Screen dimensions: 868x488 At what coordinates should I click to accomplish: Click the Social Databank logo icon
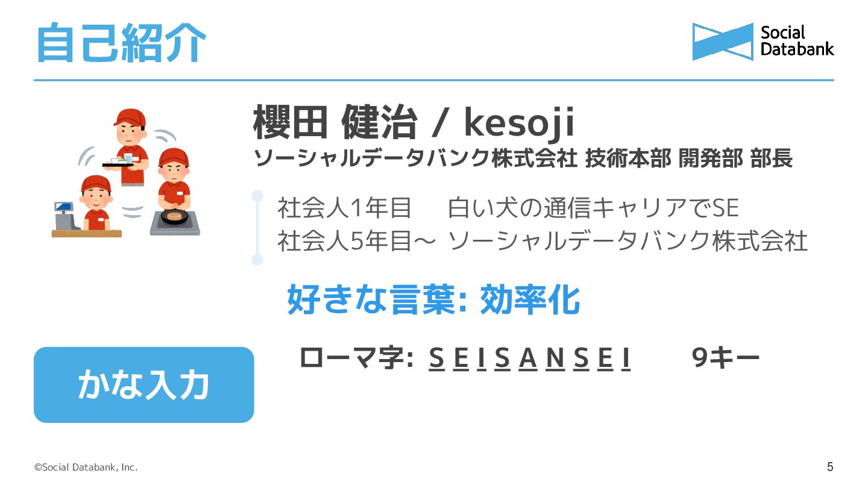point(723,42)
